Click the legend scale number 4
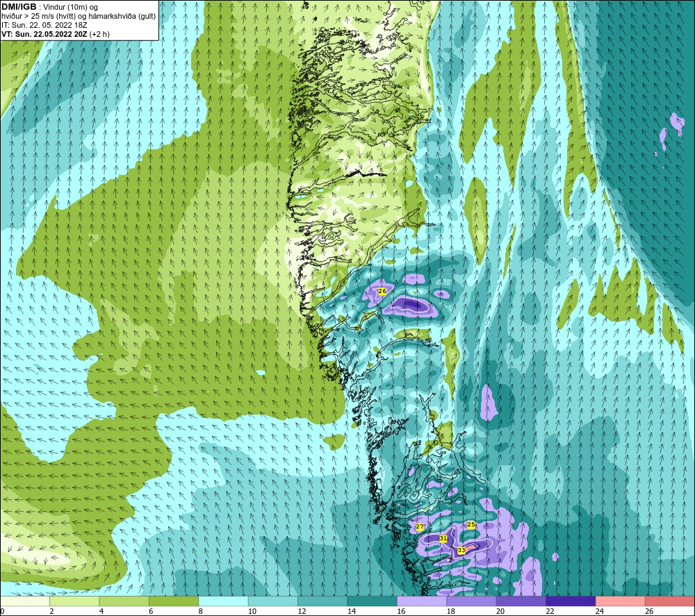The width and height of the screenshot is (695, 616). click(101, 612)
